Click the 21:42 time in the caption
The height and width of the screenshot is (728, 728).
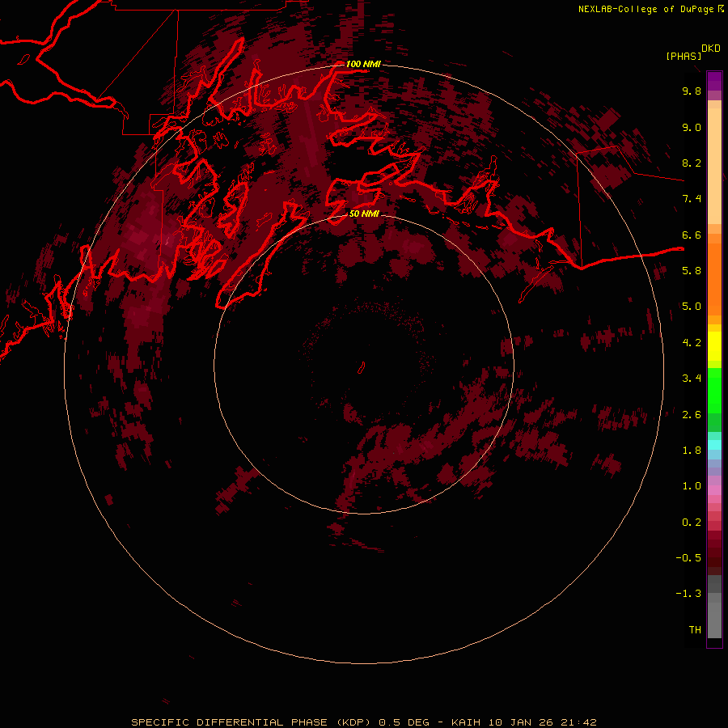coord(578,722)
